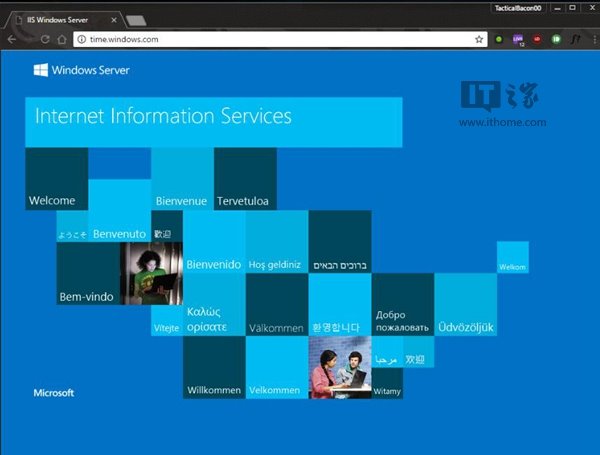The image size is (600, 455).
Task: Reload the page with the refresh icon
Action: 45,39
